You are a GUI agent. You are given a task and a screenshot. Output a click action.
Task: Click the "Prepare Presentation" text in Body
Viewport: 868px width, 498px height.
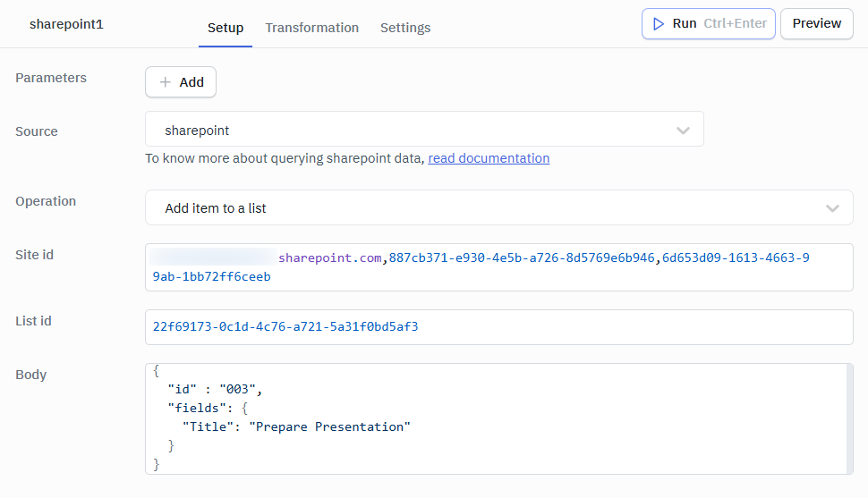click(x=330, y=426)
